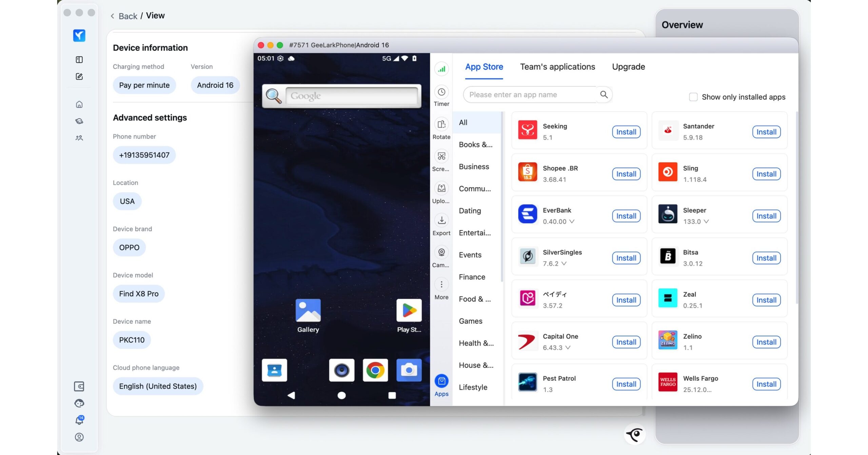
Task: Tap the Google search widget on phone
Action: 341,96
